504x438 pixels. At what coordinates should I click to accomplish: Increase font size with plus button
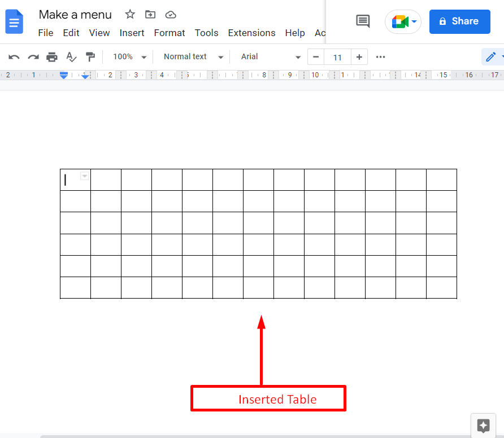[x=359, y=57]
